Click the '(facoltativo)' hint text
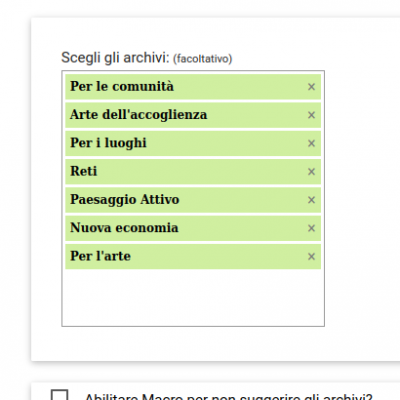This screenshot has height=400, width=400. [x=202, y=59]
